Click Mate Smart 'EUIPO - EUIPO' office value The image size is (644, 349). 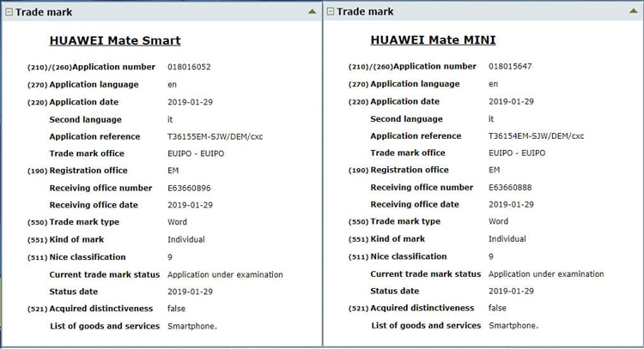pyautogui.click(x=196, y=153)
